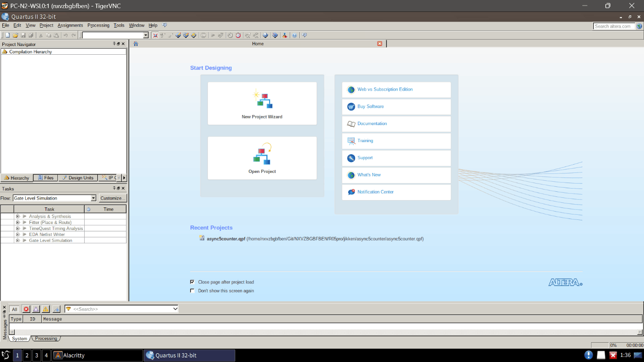Open the Assignments menu

pyautogui.click(x=70, y=25)
